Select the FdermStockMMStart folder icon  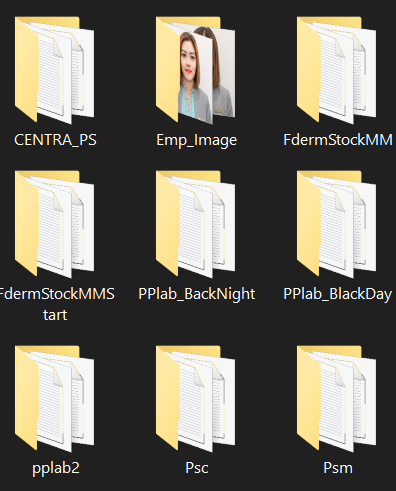[54, 224]
